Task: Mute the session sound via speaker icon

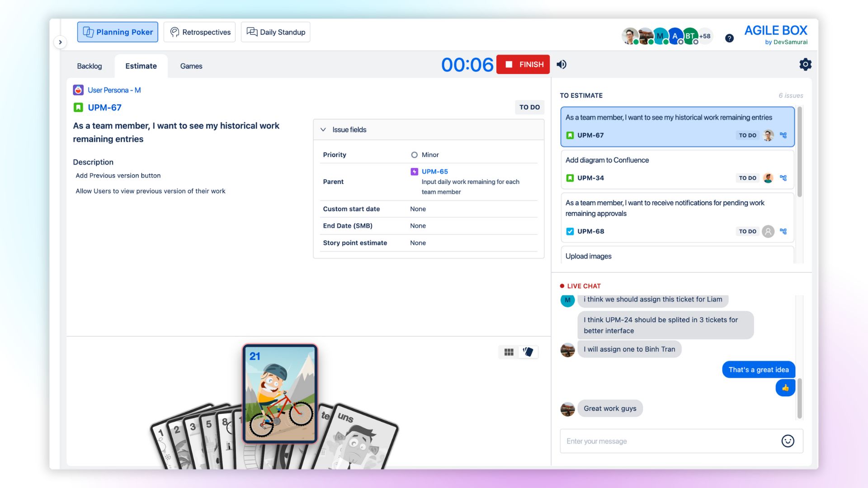Action: (561, 64)
